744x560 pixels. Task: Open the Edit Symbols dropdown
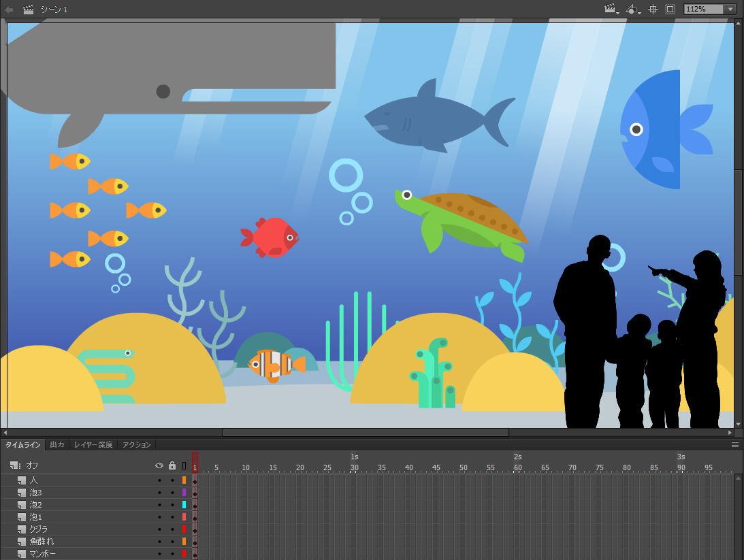633,10
